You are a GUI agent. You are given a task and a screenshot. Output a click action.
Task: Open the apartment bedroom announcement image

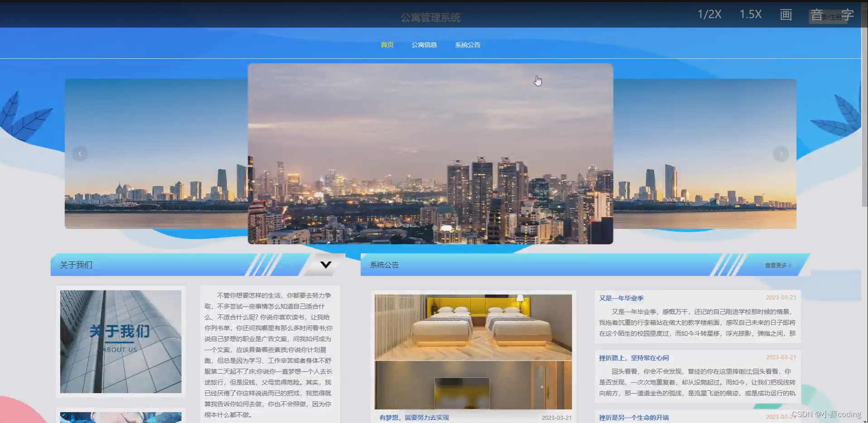[x=473, y=352]
